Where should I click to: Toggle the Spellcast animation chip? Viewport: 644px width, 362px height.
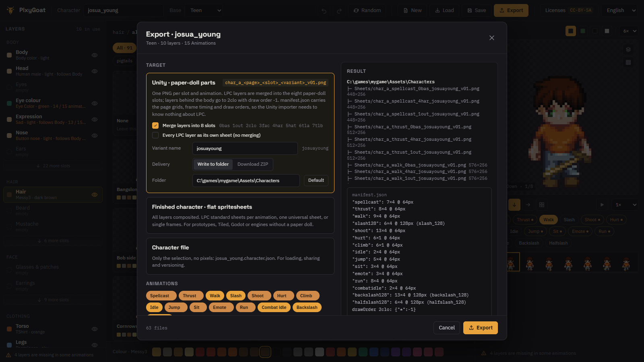coord(160,296)
